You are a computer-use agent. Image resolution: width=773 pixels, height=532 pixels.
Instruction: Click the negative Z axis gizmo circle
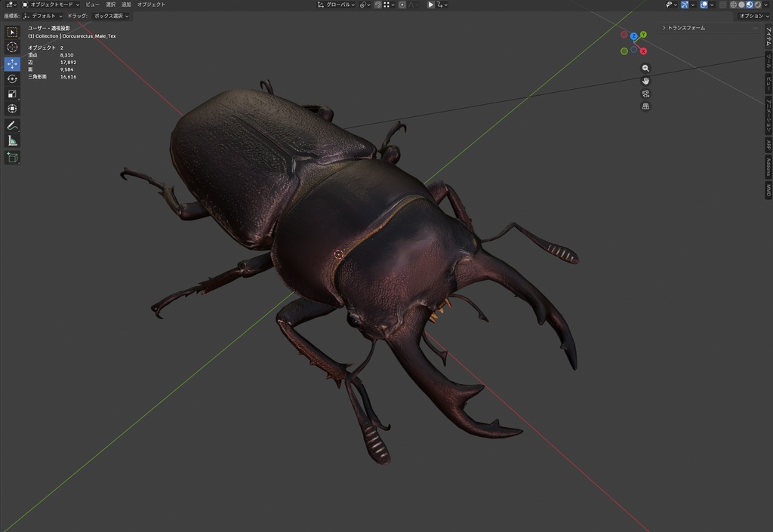pos(634,49)
